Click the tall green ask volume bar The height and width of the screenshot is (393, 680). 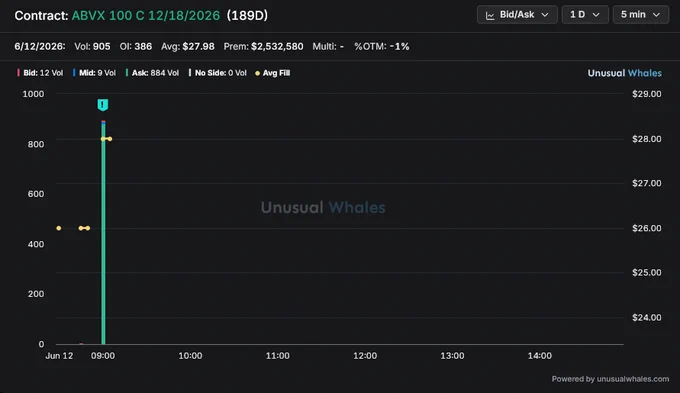click(x=103, y=233)
